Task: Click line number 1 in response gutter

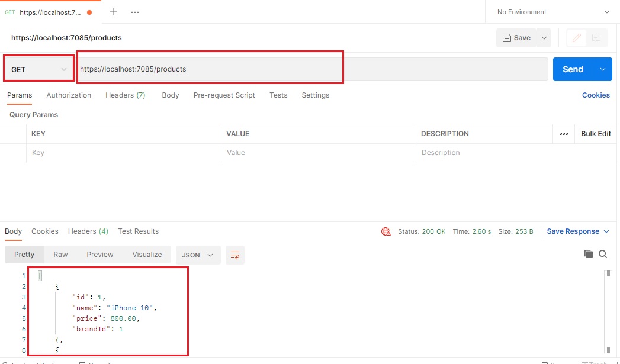Action: click(24, 276)
